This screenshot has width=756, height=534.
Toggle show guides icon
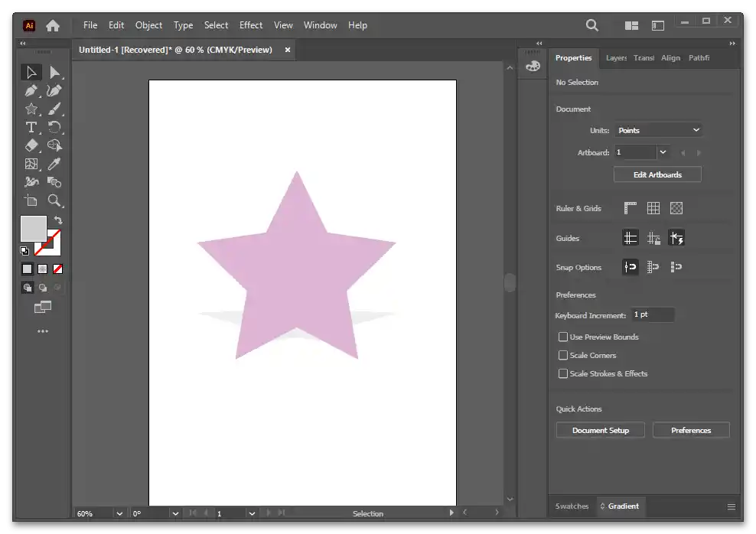pyautogui.click(x=631, y=238)
